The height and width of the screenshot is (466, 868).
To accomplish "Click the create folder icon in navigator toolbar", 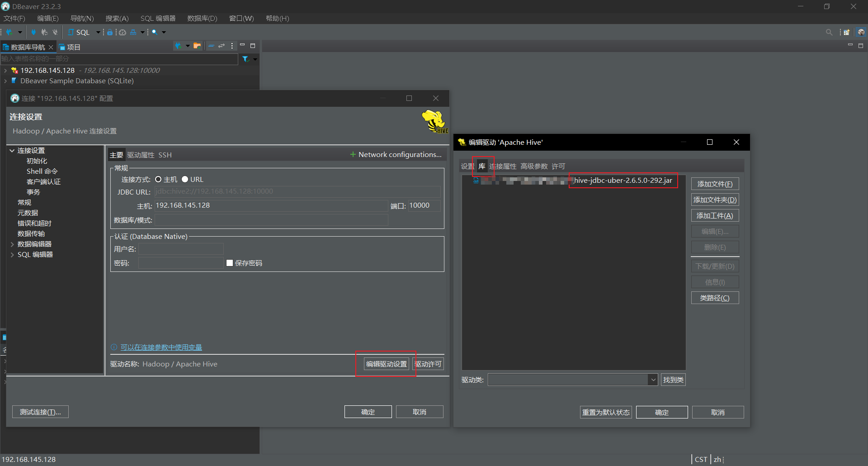I will [197, 46].
